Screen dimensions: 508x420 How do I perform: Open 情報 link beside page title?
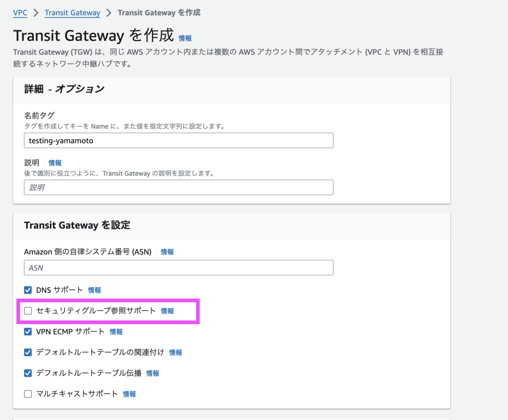click(185, 38)
